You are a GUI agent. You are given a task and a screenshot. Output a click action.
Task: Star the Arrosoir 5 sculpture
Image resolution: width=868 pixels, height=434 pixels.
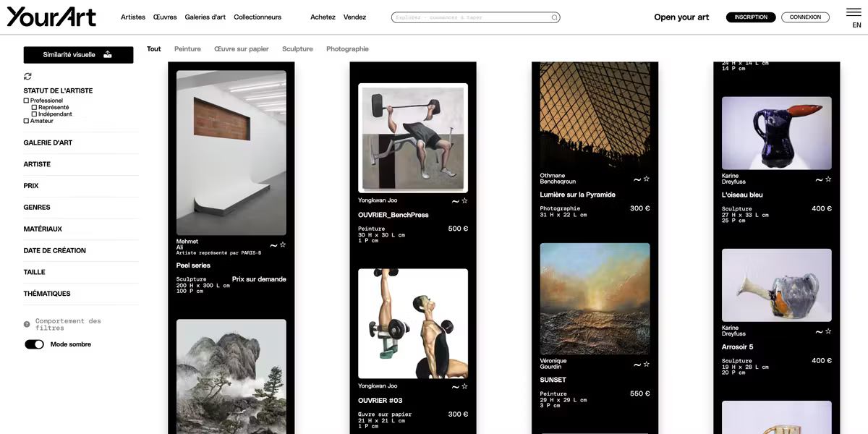pos(828,331)
